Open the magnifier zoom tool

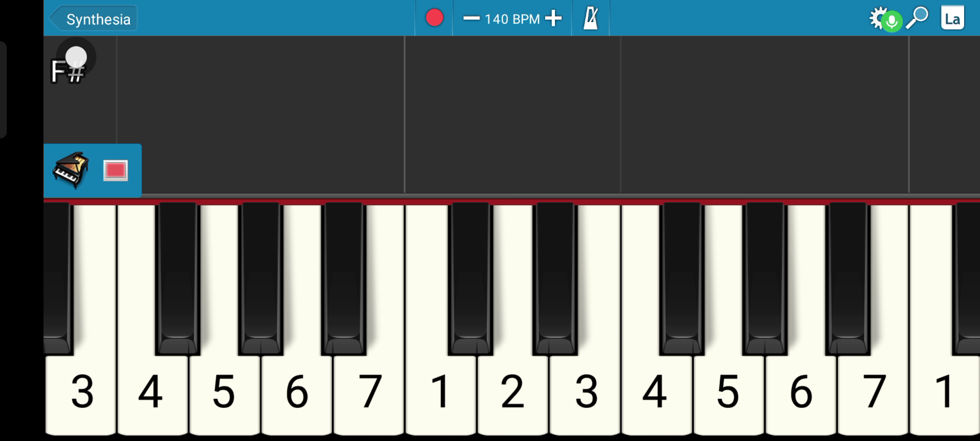[918, 18]
